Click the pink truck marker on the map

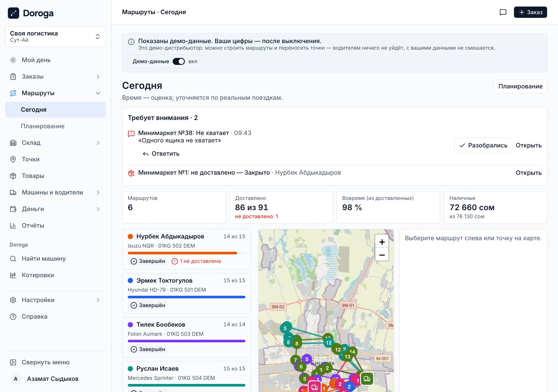(315, 387)
